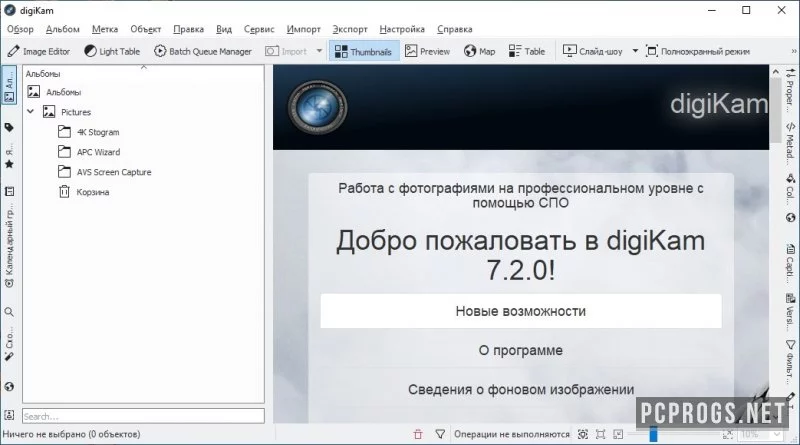Open the Слайд-шоу dropdown arrow

click(x=635, y=51)
